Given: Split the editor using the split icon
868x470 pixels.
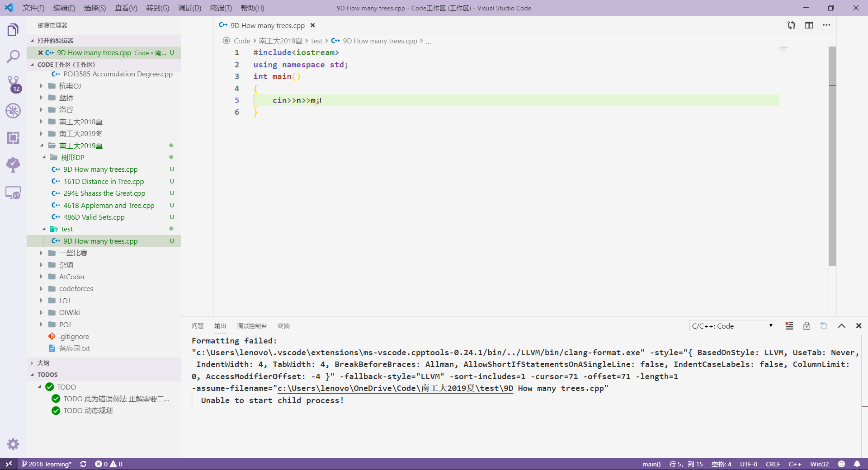Looking at the screenshot, I should pos(809,25).
